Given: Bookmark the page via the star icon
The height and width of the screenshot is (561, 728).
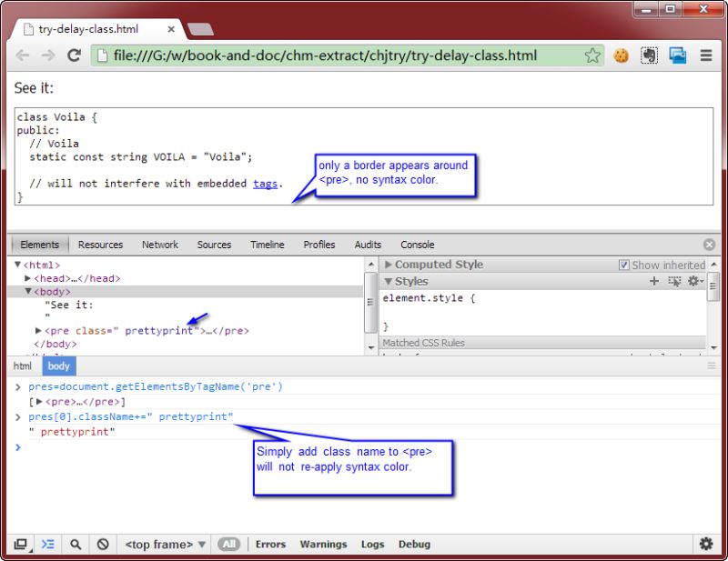Looking at the screenshot, I should click(592, 55).
